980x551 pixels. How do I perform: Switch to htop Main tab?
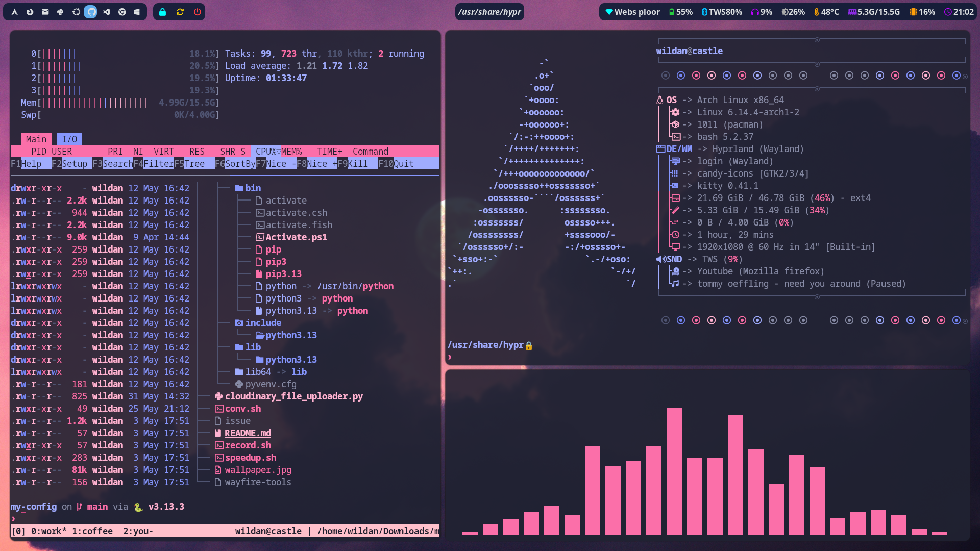click(36, 139)
